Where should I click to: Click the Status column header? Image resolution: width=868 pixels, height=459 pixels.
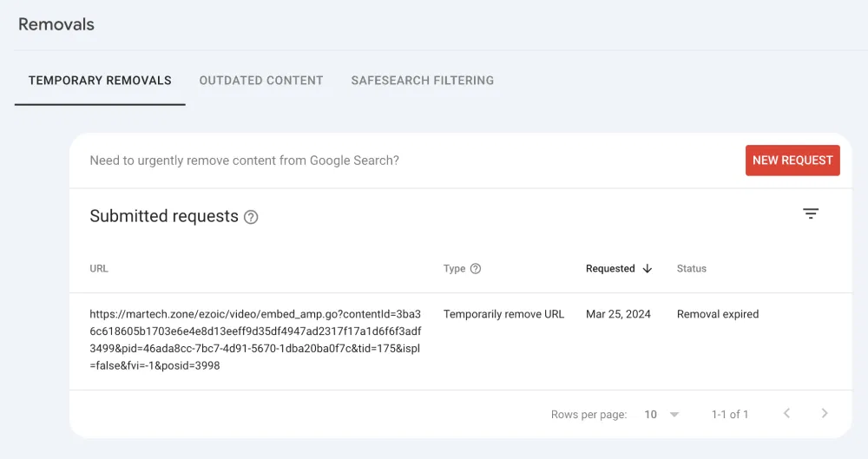pos(692,268)
